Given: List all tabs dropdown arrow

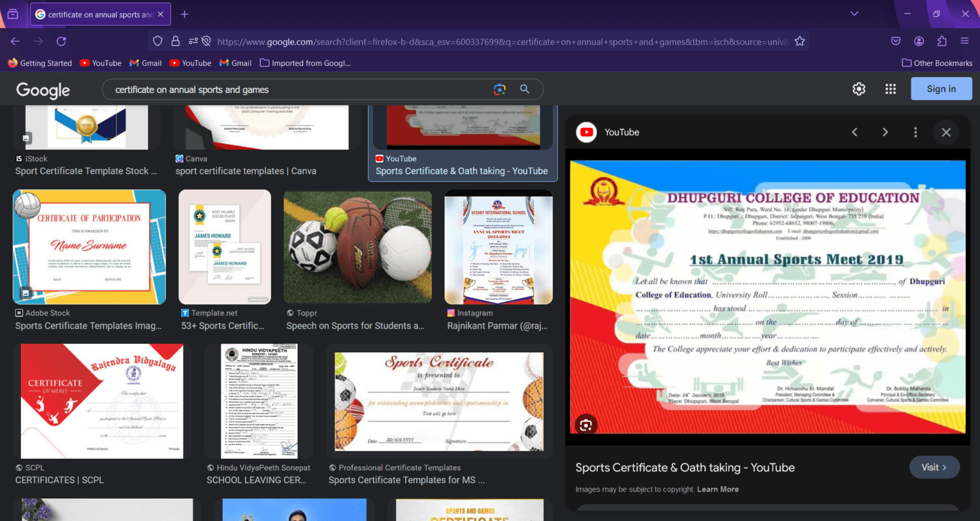Looking at the screenshot, I should (854, 14).
